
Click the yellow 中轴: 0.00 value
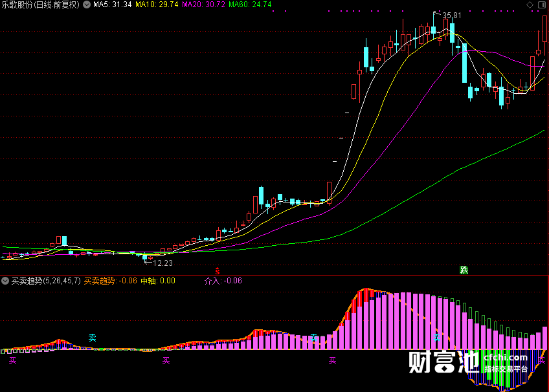pyautogui.click(x=158, y=281)
